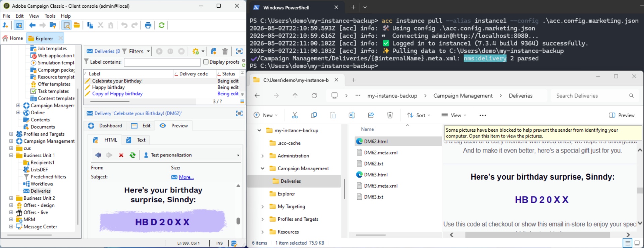Click the vertical scrollbar in email HTML preview
The image size is (644, 248).
(238, 221)
